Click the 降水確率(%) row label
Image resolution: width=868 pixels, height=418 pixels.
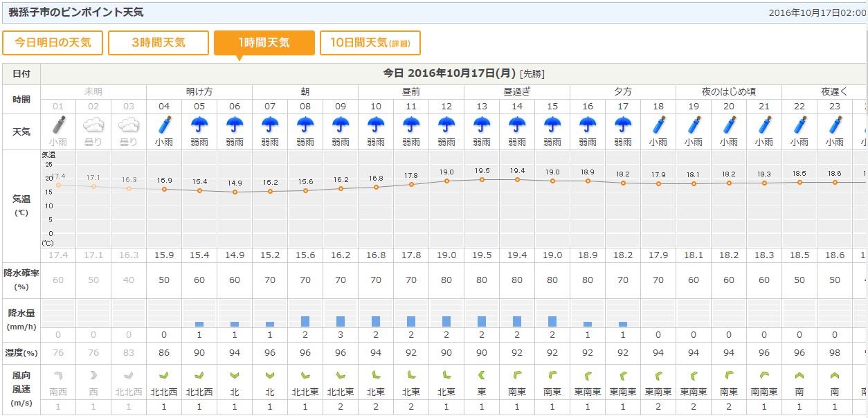21,280
